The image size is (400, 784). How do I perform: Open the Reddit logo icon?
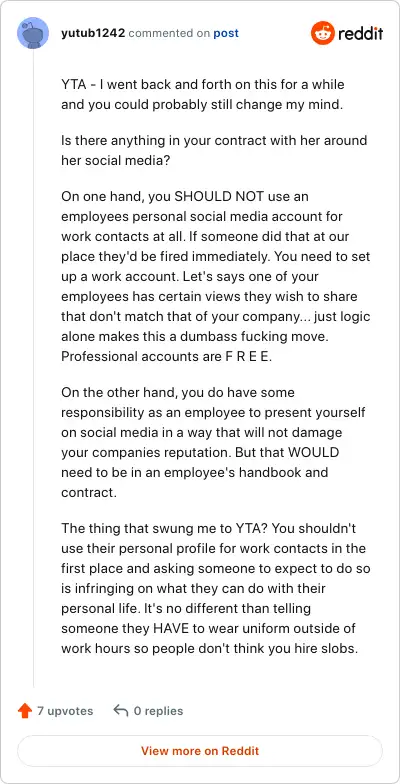coord(322,33)
